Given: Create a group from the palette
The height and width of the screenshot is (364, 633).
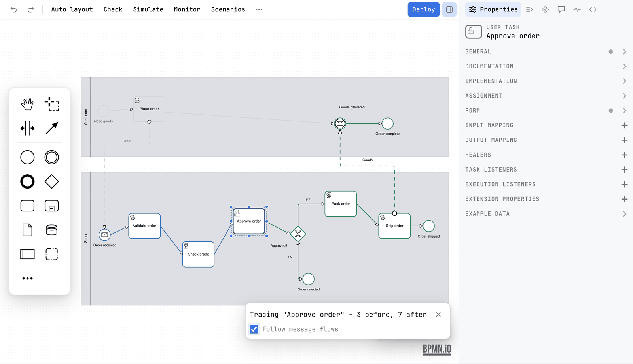Looking at the screenshot, I should (x=52, y=254).
